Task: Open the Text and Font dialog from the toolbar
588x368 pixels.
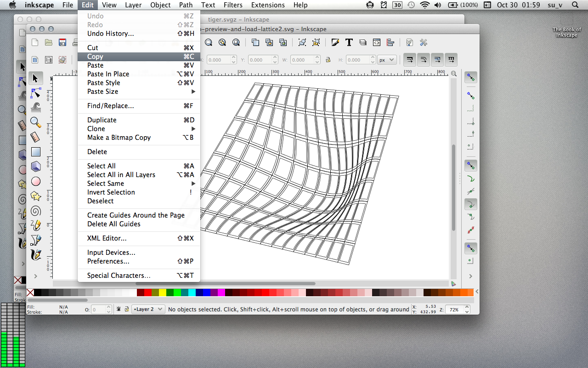Action: tap(349, 42)
